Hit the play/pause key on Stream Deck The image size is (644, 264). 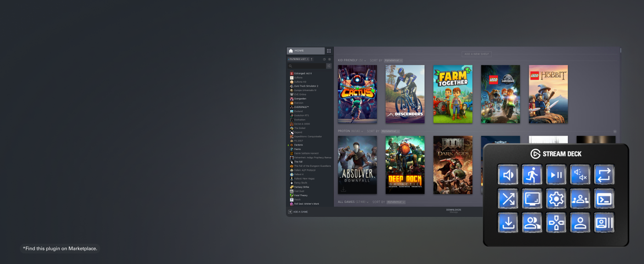pyautogui.click(x=556, y=175)
